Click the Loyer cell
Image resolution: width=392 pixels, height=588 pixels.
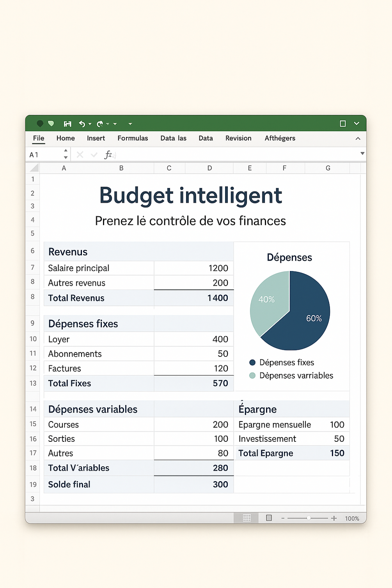pyautogui.click(x=99, y=339)
